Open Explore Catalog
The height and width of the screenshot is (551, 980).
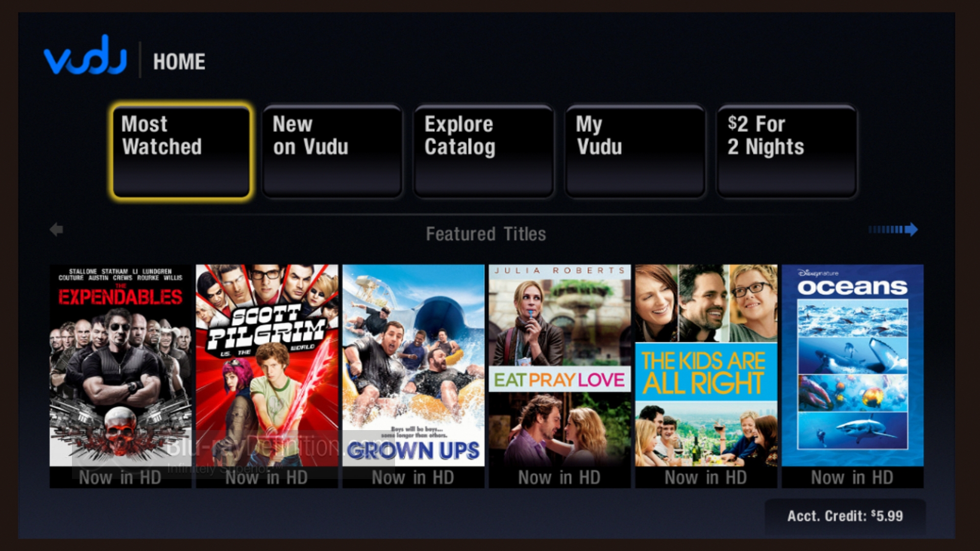point(484,151)
